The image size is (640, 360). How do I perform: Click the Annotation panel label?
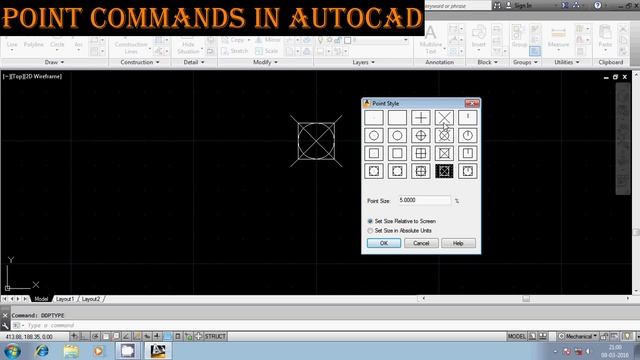click(439, 62)
